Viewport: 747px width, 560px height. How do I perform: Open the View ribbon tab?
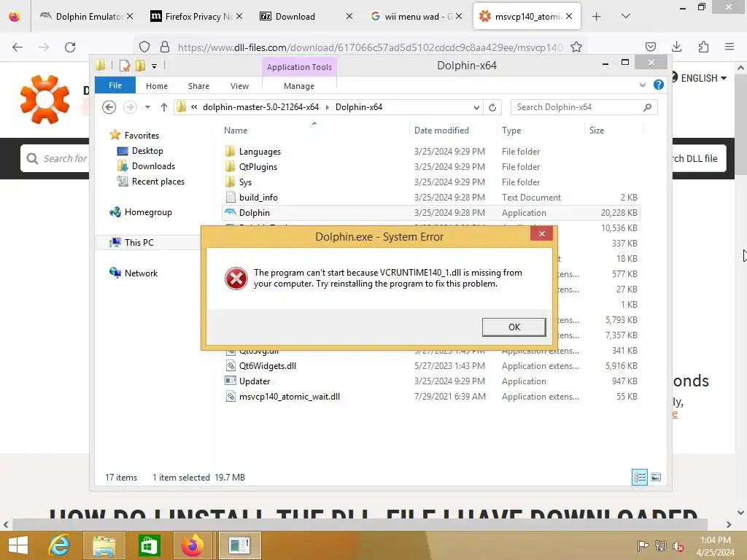[239, 86]
